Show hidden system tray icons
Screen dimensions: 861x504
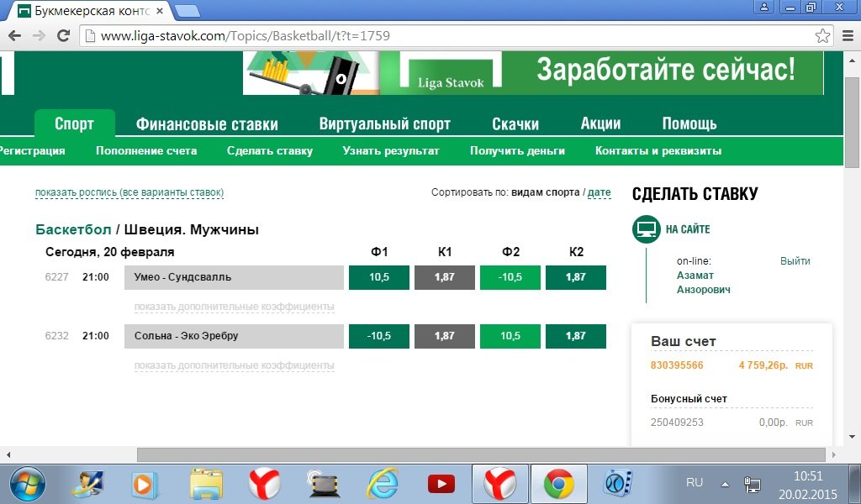[725, 484]
